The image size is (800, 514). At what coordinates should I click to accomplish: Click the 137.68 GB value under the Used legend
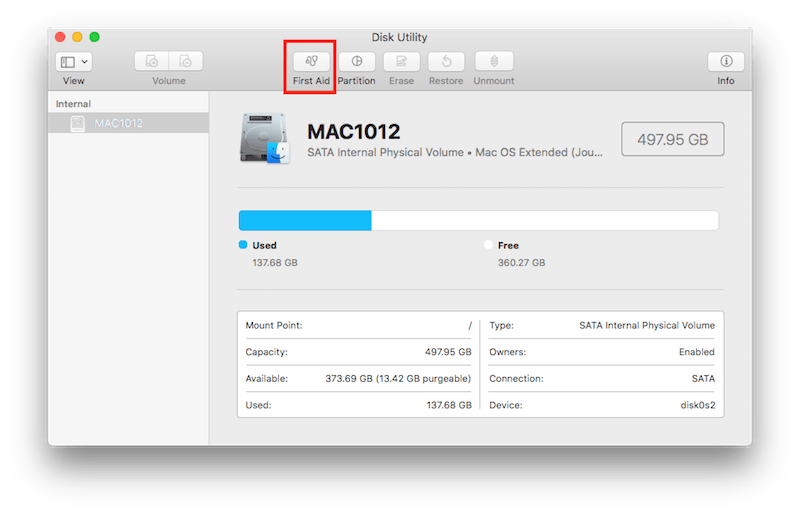click(x=274, y=262)
